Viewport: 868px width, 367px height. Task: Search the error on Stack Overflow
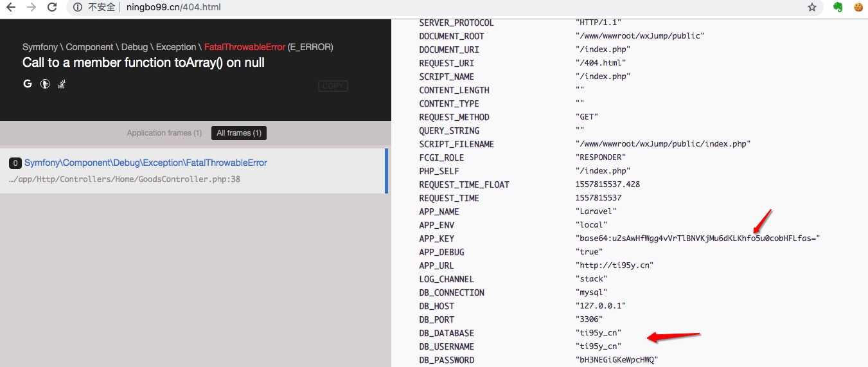[x=62, y=84]
